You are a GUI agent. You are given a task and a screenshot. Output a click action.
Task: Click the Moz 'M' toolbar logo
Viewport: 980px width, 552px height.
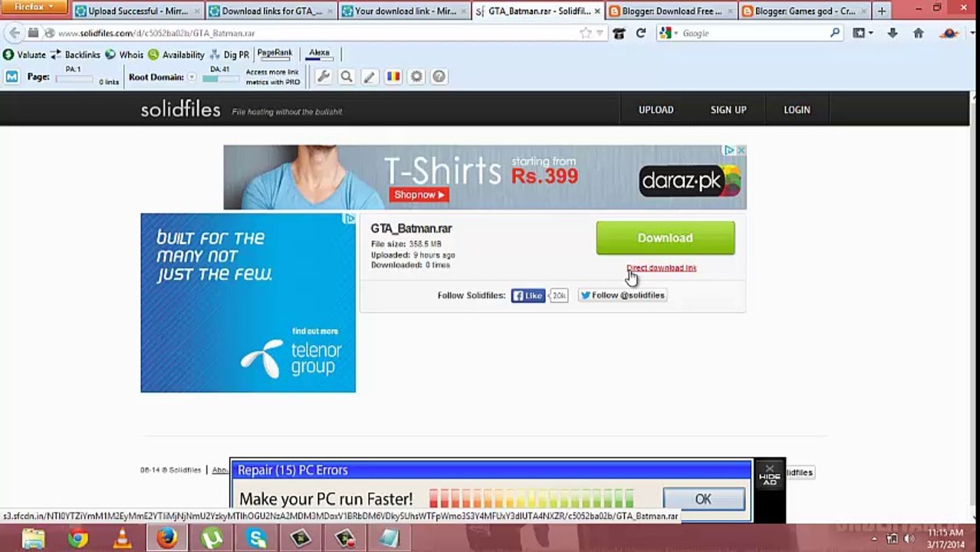point(12,77)
